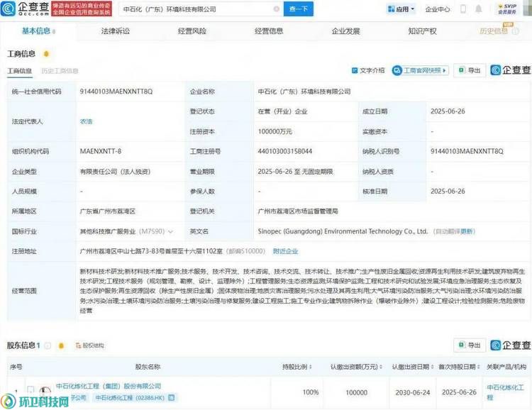Switch to 法律诉讼 tab
Viewport: 532px width, 410px height.
pos(116,31)
